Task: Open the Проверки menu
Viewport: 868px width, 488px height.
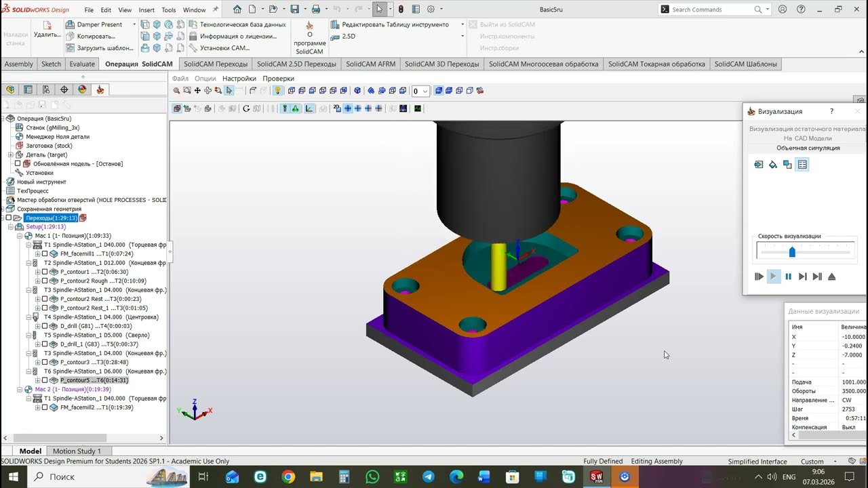Action: pos(278,79)
